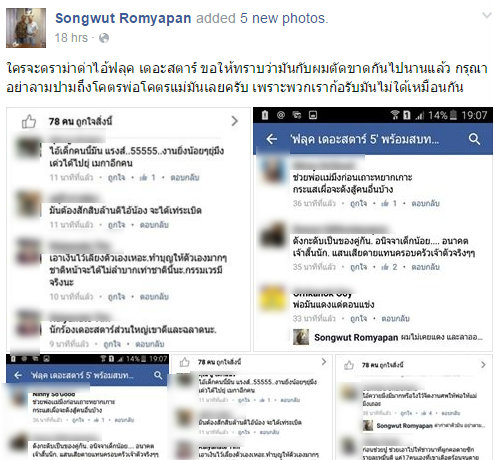The width and height of the screenshot is (495, 460).
Task: Tap the back arrow in blue header bar
Action: [272, 139]
